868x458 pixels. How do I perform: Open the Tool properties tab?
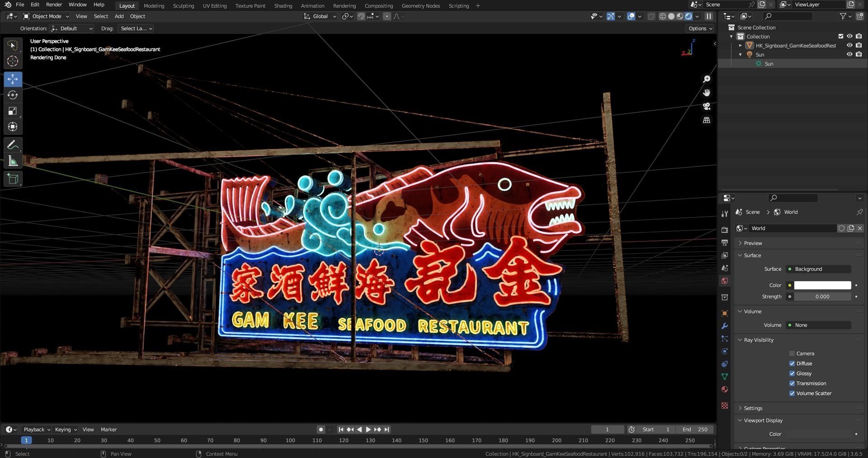725,213
